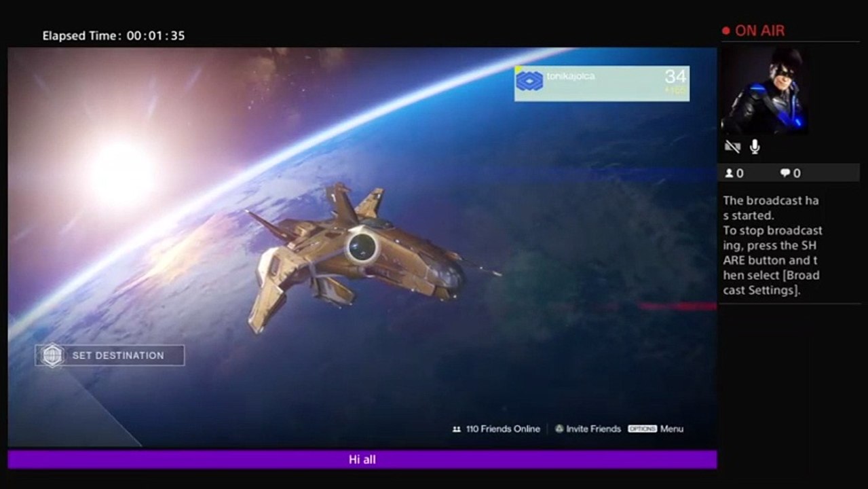
Task: Click the broadcast started message text
Action: (x=772, y=245)
